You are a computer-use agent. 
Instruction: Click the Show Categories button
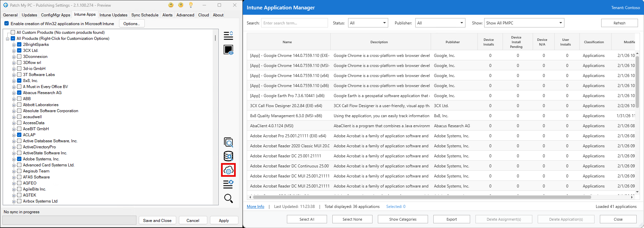[403, 219]
